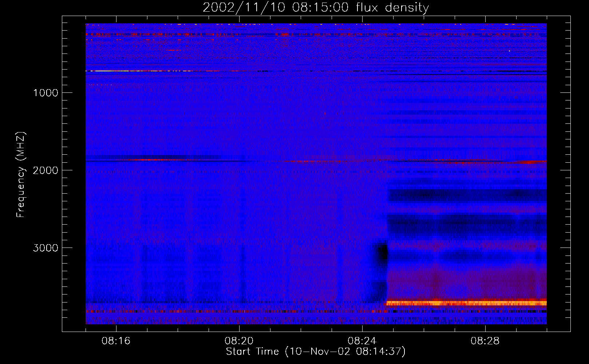Click the 'Start Time (10-Nov-02 08:14:37)' axis label
The image size is (589, 364).
(316, 352)
